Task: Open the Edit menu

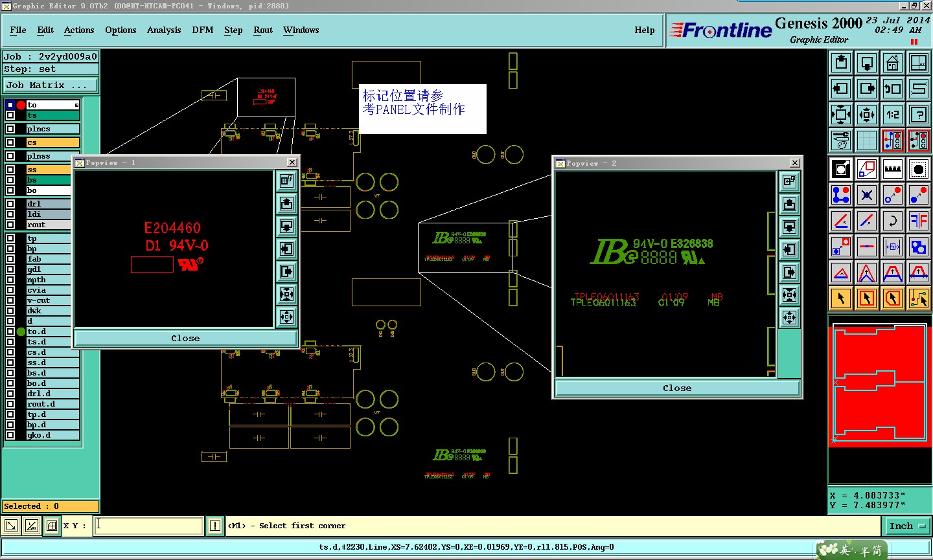Action: coord(45,30)
